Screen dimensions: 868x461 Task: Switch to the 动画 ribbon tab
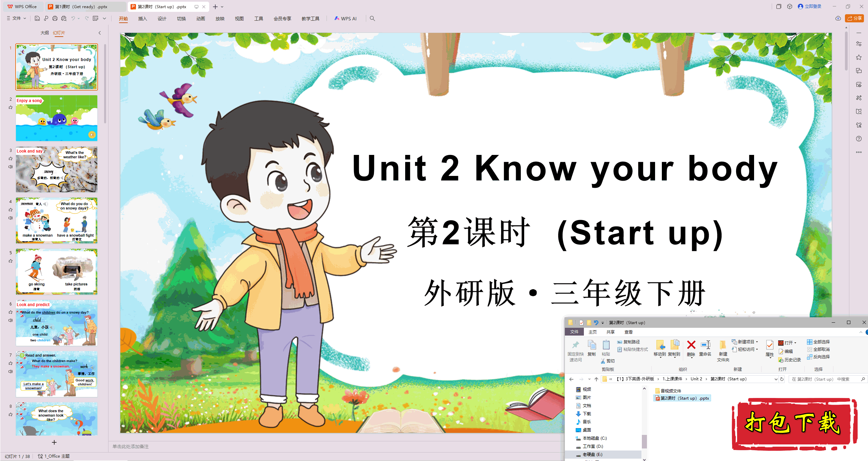click(x=201, y=19)
